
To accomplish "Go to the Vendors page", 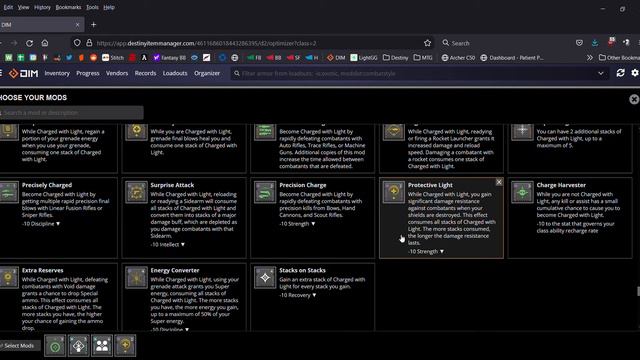I will click(x=117, y=73).
